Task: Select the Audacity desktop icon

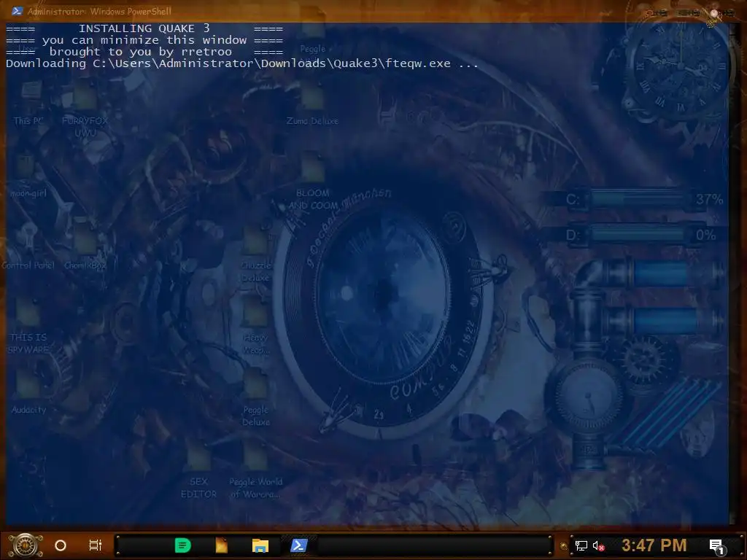Action: (x=28, y=391)
